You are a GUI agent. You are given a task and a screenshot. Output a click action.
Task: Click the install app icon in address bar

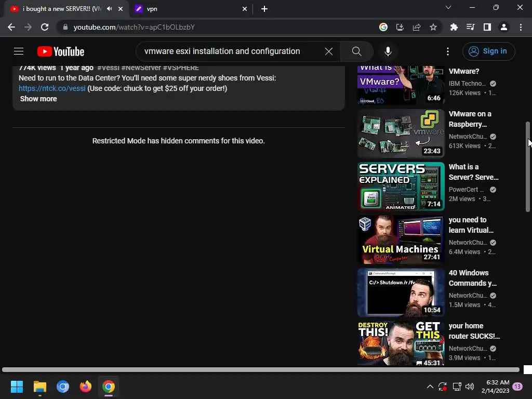pos(400,27)
